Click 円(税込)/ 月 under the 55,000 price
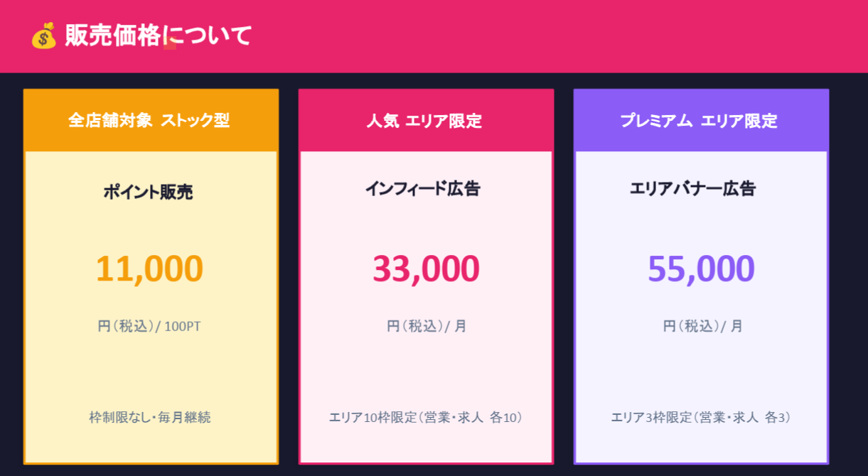Viewport: 868px width, 476px height. tap(702, 326)
